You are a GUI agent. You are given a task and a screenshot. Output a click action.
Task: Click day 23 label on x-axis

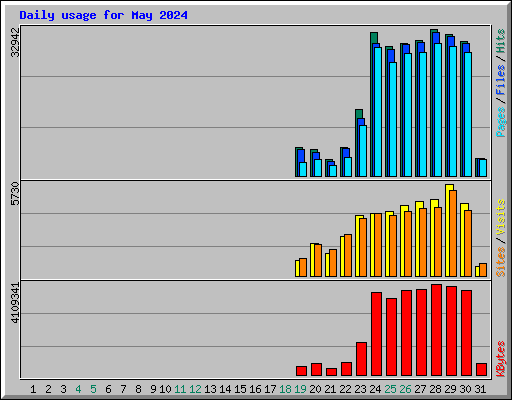click(360, 389)
